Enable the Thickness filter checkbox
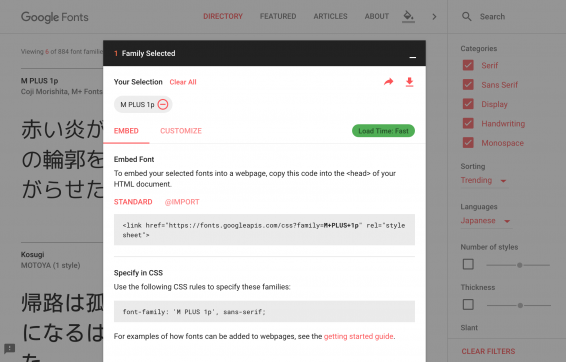Image resolution: width=566 pixels, height=362 pixels. 468,305
